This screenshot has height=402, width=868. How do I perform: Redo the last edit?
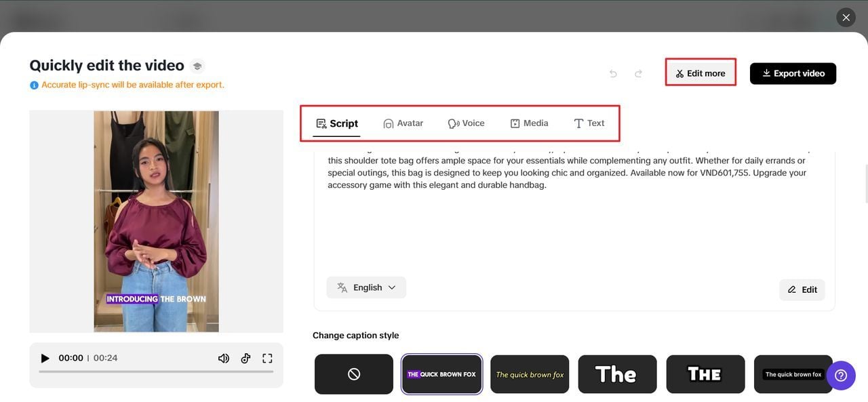pos(637,73)
